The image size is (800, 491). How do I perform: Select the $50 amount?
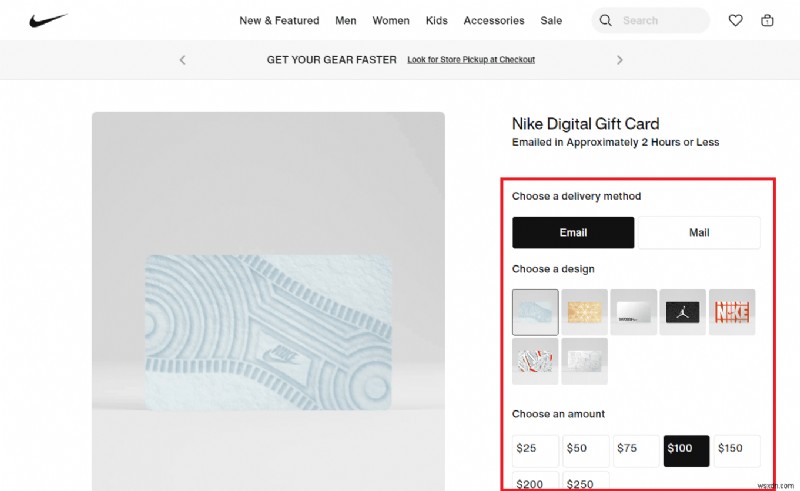pyautogui.click(x=586, y=451)
